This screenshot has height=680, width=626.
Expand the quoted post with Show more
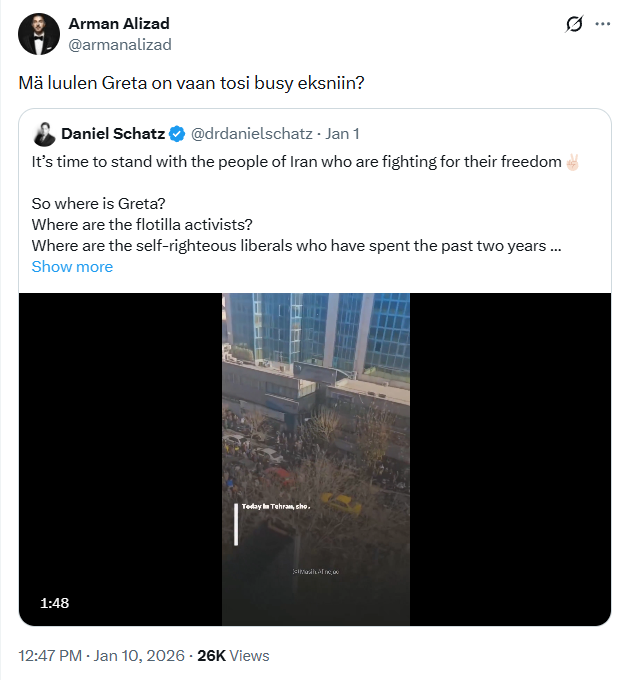tap(72, 267)
